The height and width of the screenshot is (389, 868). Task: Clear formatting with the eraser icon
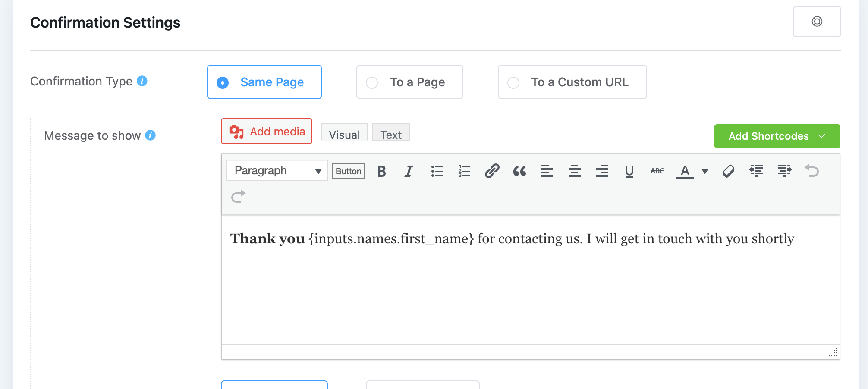728,171
